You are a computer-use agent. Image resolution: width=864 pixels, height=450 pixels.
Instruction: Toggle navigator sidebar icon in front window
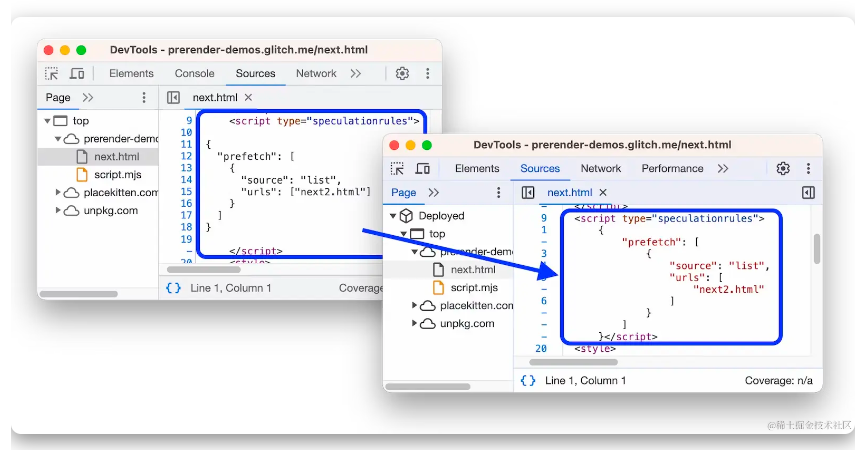pyautogui.click(x=528, y=192)
